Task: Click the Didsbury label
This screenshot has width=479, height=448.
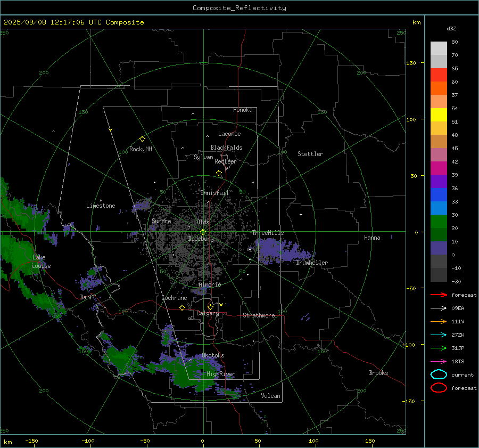Action: (201, 239)
